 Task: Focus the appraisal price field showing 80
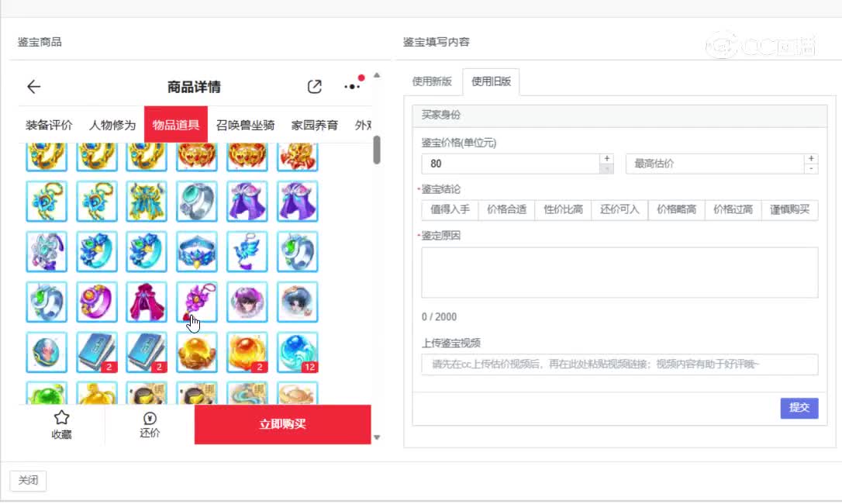click(510, 164)
